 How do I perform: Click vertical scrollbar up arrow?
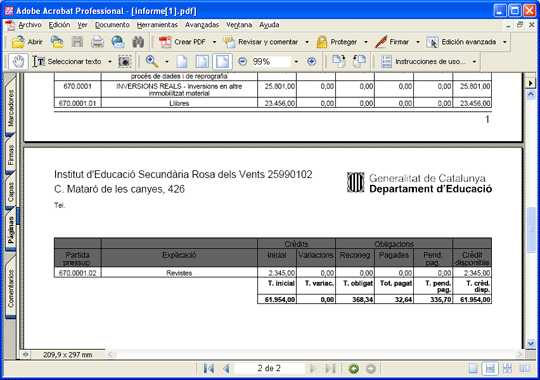(x=531, y=95)
